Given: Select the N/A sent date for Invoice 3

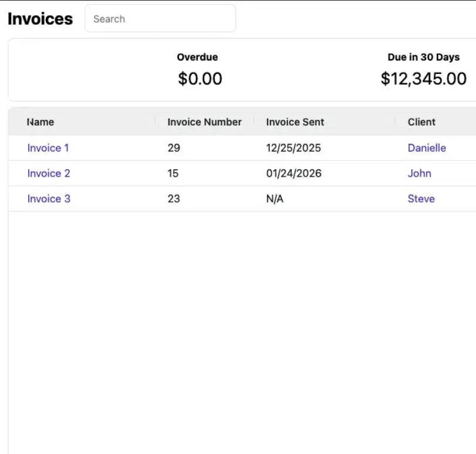Looking at the screenshot, I should (x=274, y=199).
